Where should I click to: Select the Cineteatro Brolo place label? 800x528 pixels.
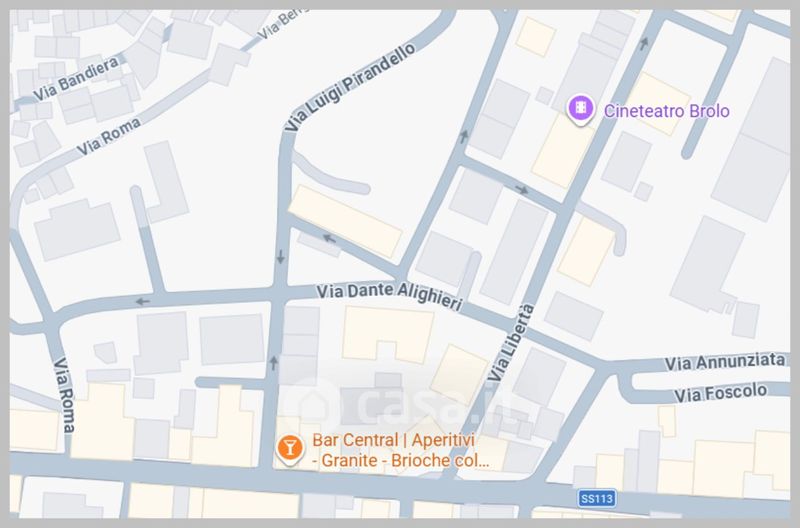[x=666, y=111]
